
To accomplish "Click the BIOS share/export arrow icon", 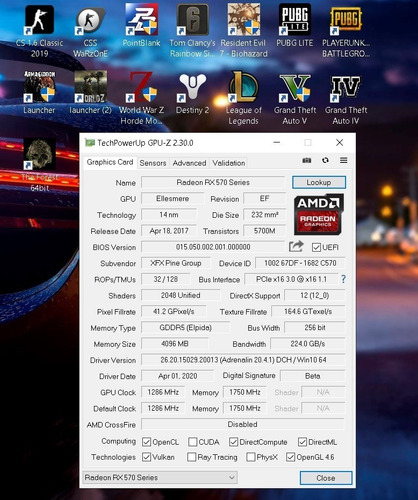I will (x=296, y=247).
